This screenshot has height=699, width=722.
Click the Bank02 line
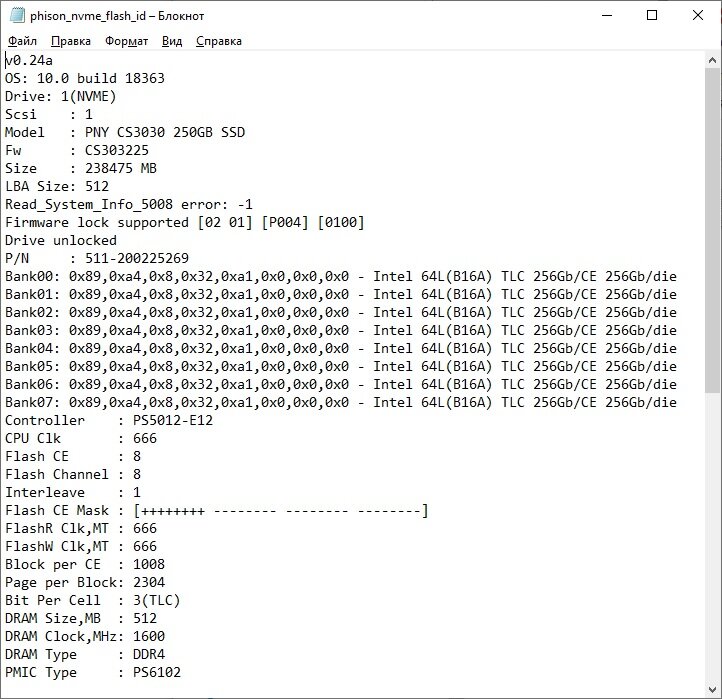pyautogui.click(x=341, y=312)
